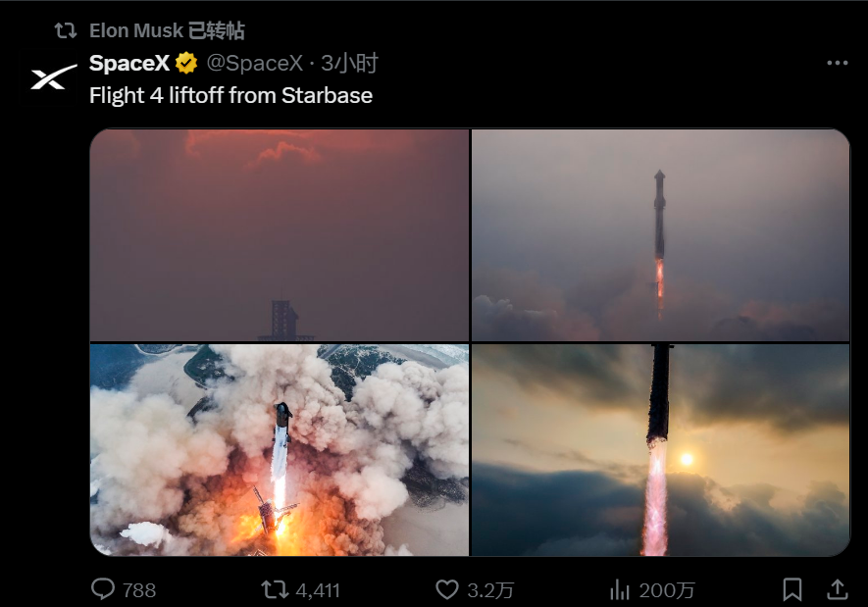Open the rocket with sun backdrop photo

[660, 450]
